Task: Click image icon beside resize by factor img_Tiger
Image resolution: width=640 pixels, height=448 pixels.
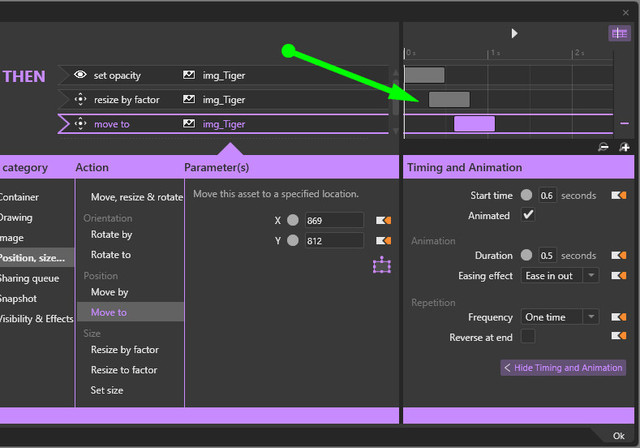Action: point(189,99)
